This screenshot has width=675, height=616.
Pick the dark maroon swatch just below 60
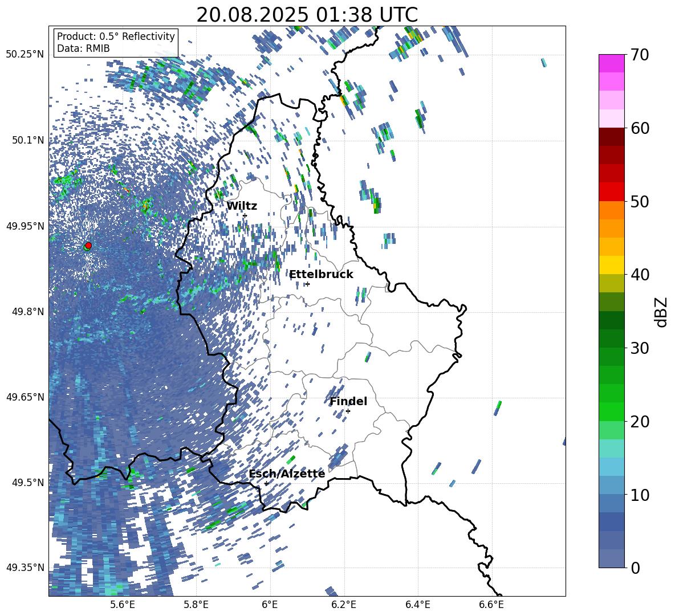tap(611, 137)
